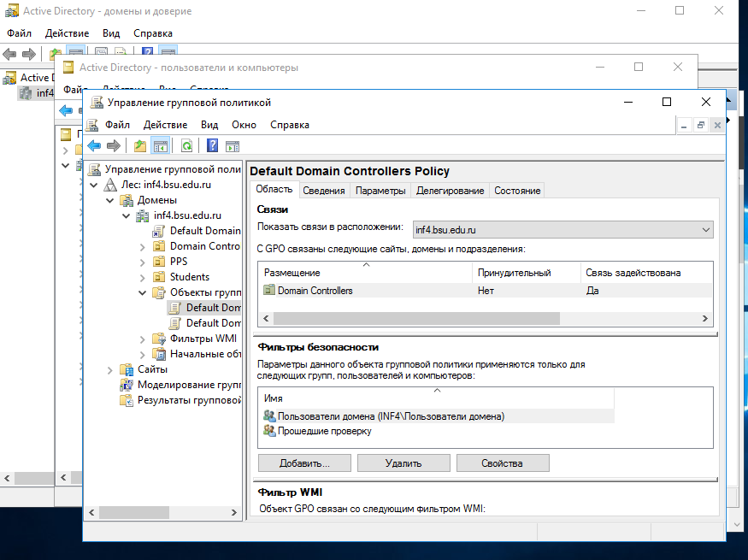Collapse the Объекты групповой политики container

142,293
